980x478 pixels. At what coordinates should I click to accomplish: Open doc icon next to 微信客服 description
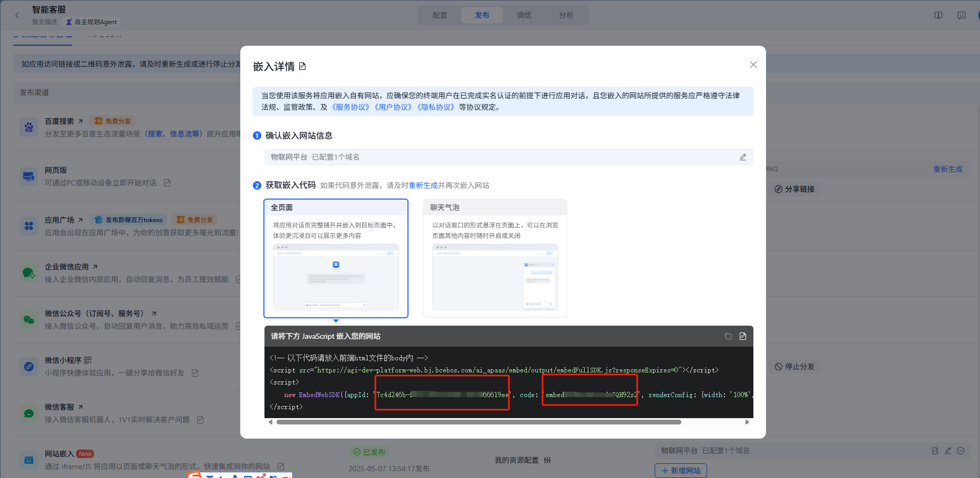[x=200, y=420]
